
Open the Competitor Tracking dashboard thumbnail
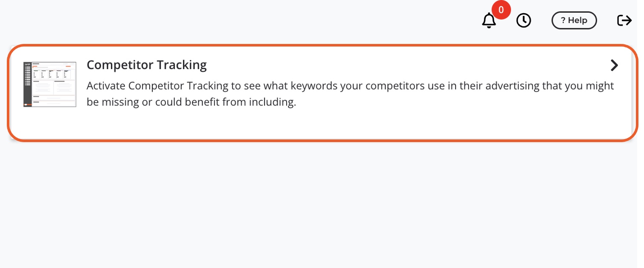pyautogui.click(x=50, y=84)
